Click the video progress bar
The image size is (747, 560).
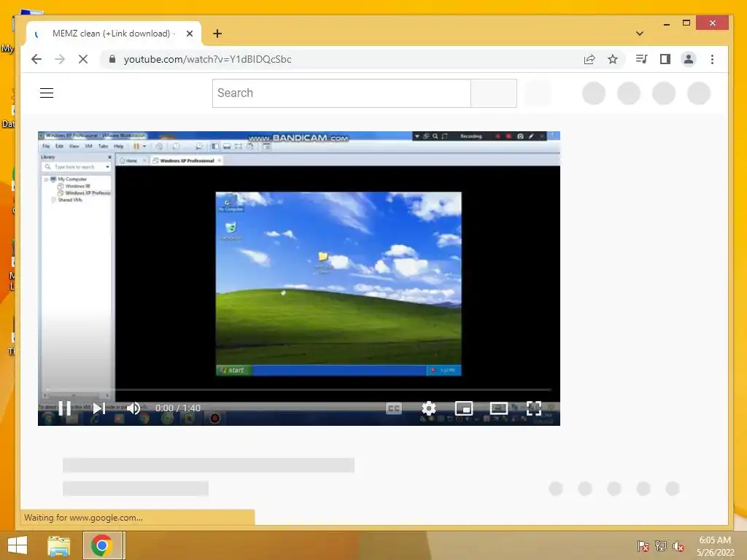click(x=298, y=390)
